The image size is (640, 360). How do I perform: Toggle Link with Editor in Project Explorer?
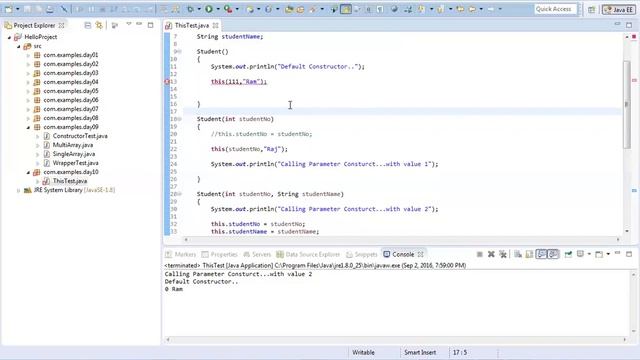click(99, 25)
